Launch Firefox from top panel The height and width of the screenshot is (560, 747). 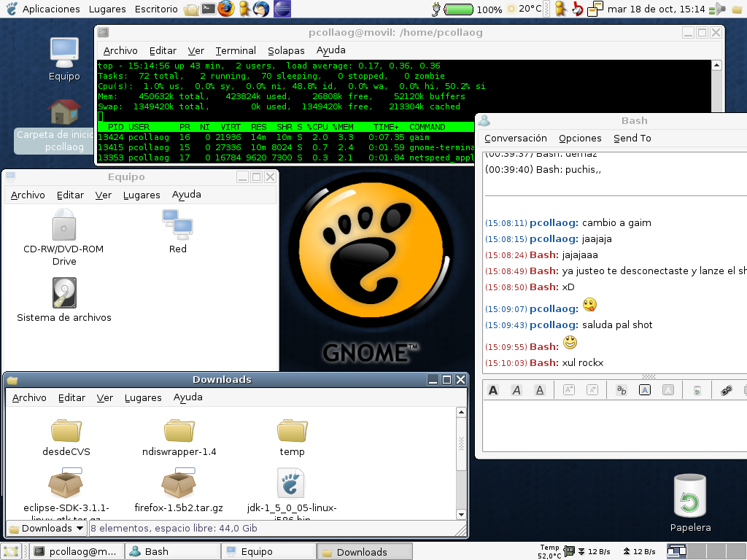pos(226,9)
